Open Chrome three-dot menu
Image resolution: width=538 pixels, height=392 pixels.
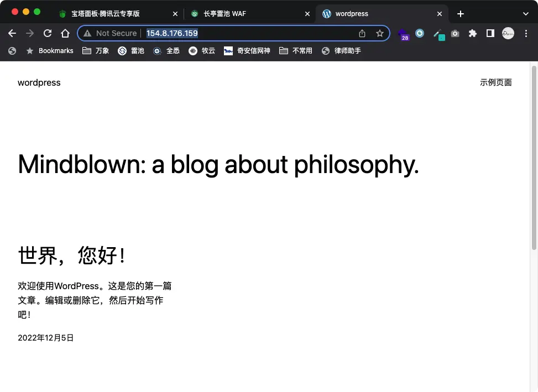point(526,33)
